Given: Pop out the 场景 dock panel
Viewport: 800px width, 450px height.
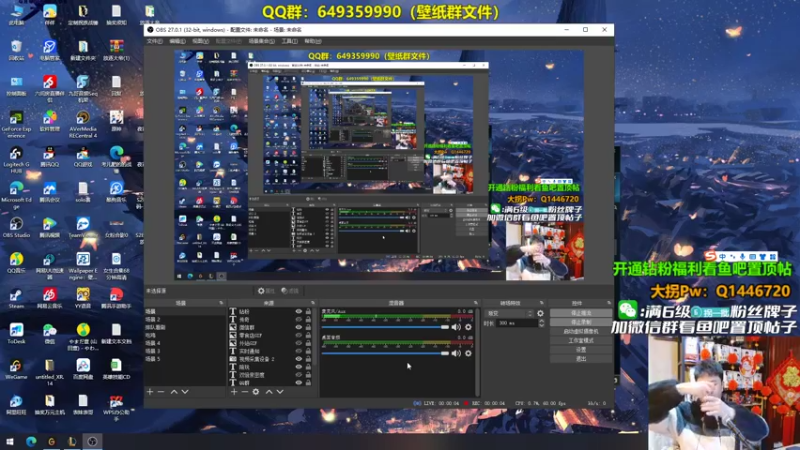Looking at the screenshot, I should click(x=221, y=303).
